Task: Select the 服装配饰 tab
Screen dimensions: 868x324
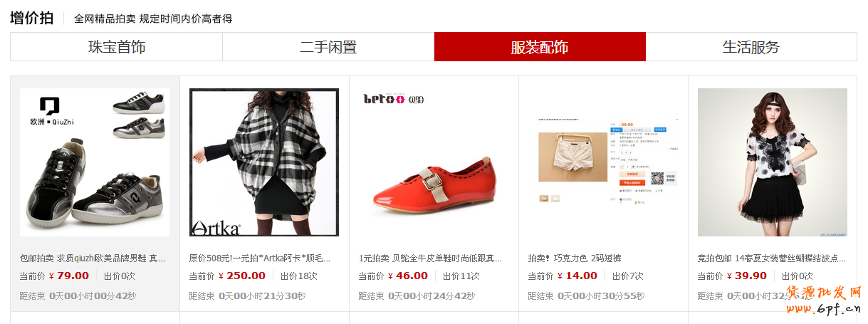Action: click(540, 47)
